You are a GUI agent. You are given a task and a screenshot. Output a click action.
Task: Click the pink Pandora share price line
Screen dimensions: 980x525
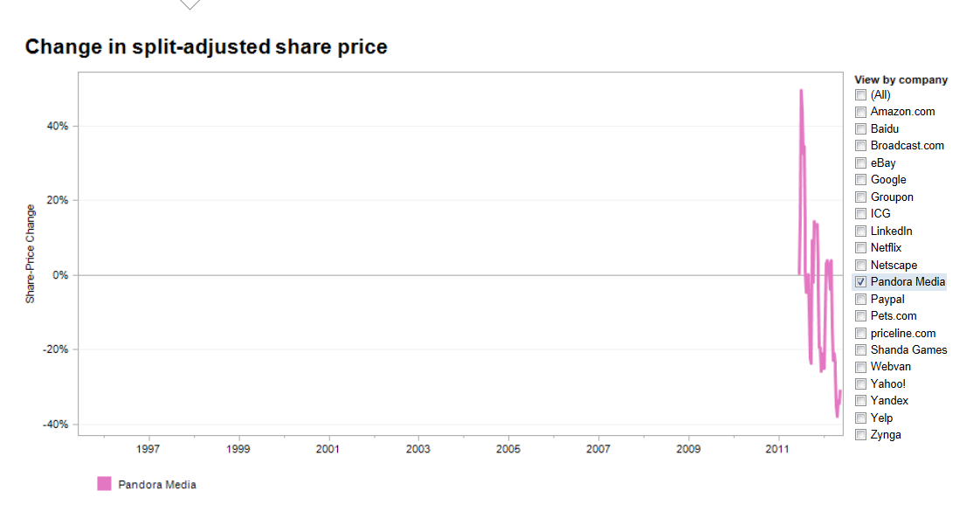tap(801, 114)
